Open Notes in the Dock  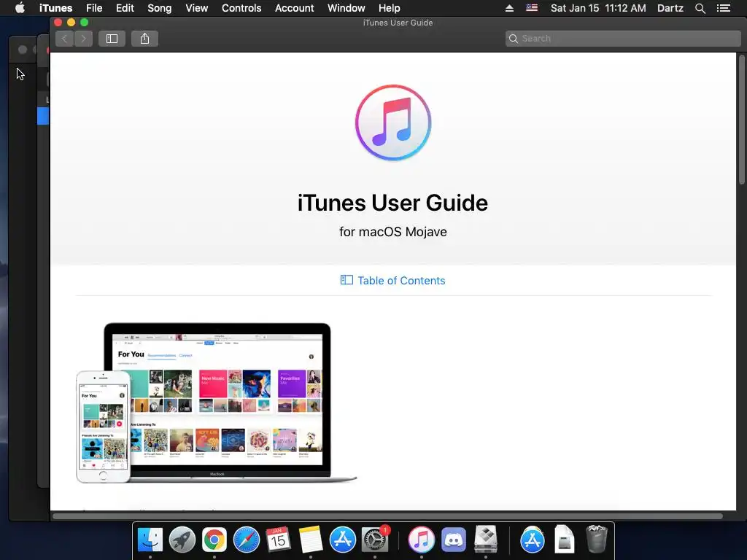coord(311,540)
